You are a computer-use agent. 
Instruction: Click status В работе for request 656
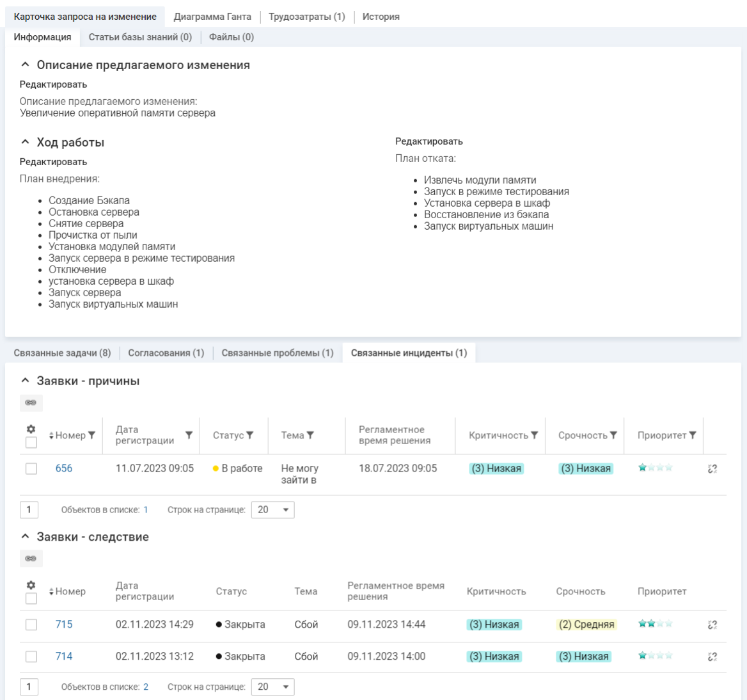[238, 468]
